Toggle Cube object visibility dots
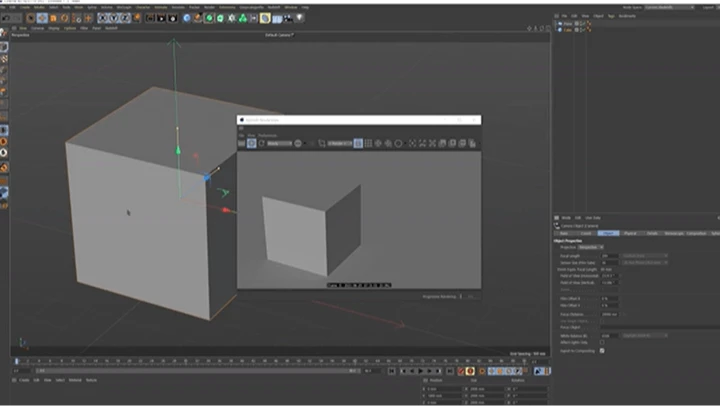 point(581,30)
